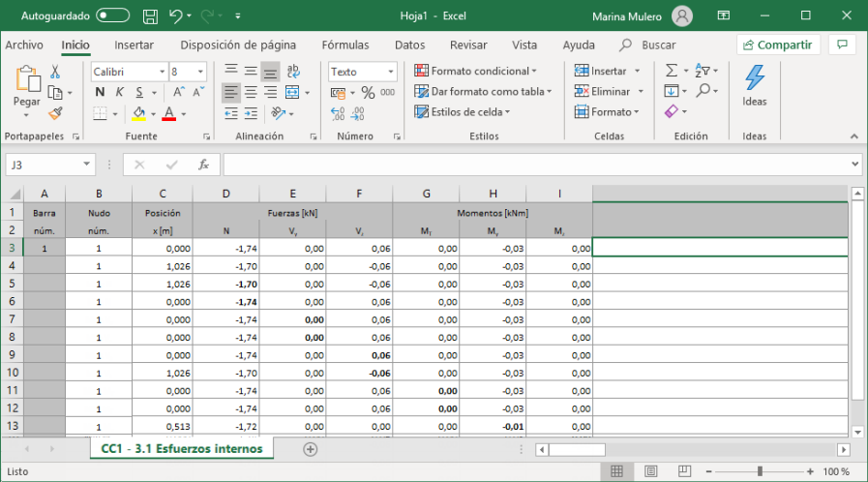The width and height of the screenshot is (868, 482).
Task: Open the font size dropdown
Action: click(200, 72)
